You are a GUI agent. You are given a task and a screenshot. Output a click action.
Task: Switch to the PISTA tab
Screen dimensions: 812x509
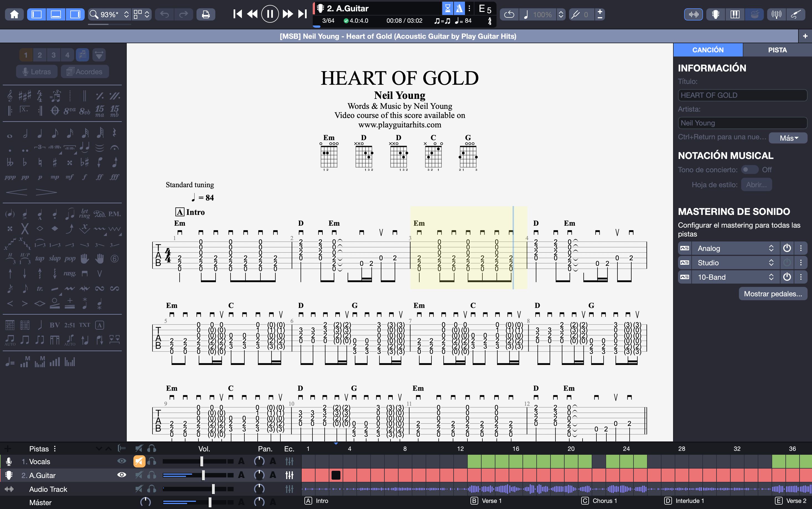pyautogui.click(x=777, y=50)
